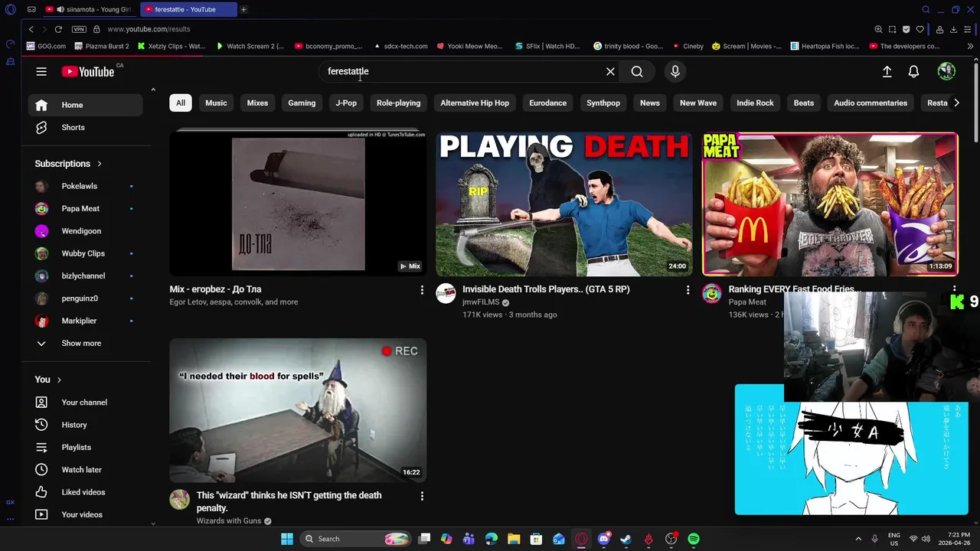The image size is (980, 551).
Task: Open more options for wizard video
Action: click(x=422, y=496)
